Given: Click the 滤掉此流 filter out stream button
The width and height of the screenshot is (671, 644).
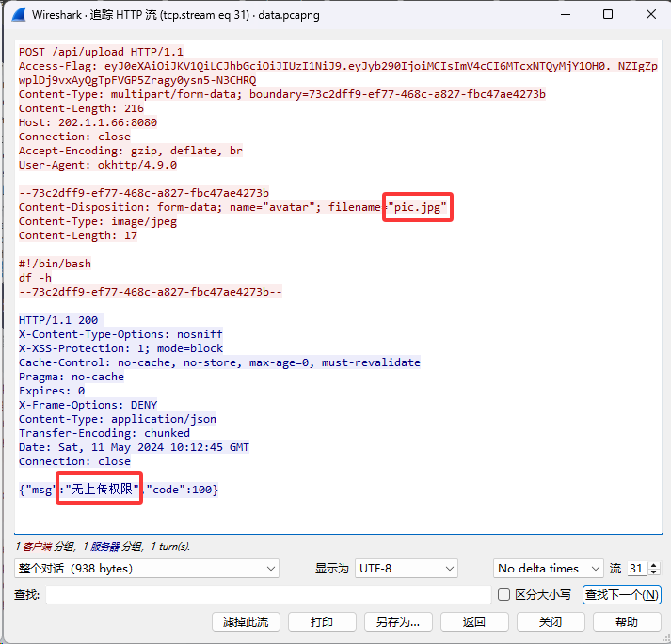Looking at the screenshot, I should click(x=246, y=621).
